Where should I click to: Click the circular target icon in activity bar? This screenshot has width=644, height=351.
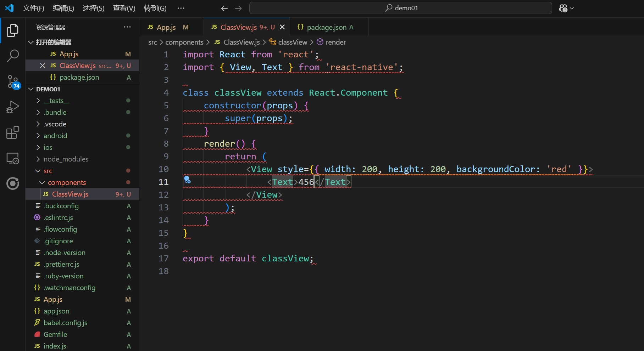coord(13,183)
